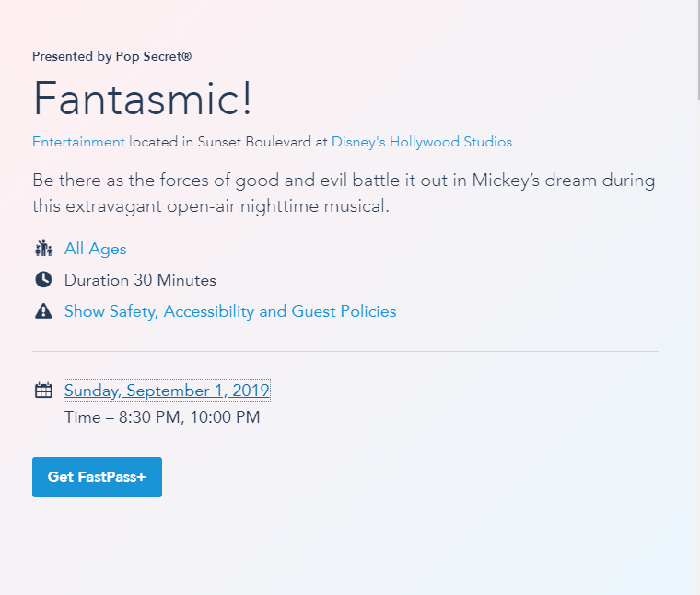This screenshot has height=595, width=700.
Task: Click the Fantasmic! heading
Action: coord(143,99)
